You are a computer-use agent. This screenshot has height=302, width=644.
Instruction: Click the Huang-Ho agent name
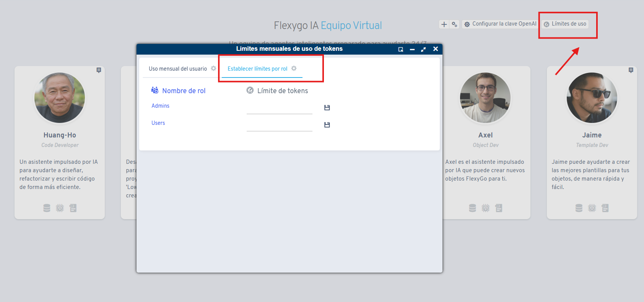pyautogui.click(x=60, y=135)
